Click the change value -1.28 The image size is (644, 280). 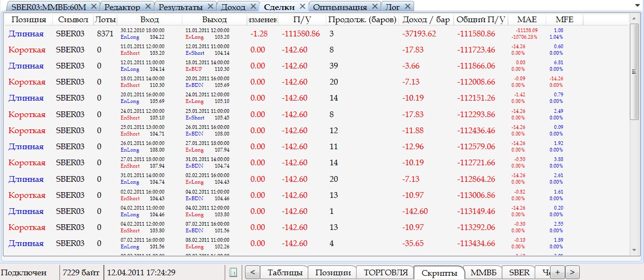[259, 34]
